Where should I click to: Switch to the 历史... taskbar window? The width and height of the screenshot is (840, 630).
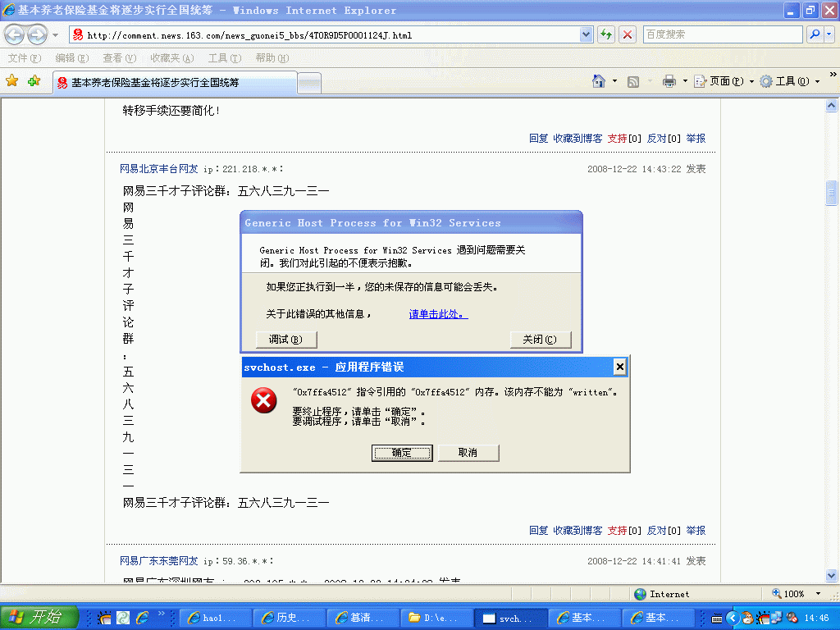point(289,619)
